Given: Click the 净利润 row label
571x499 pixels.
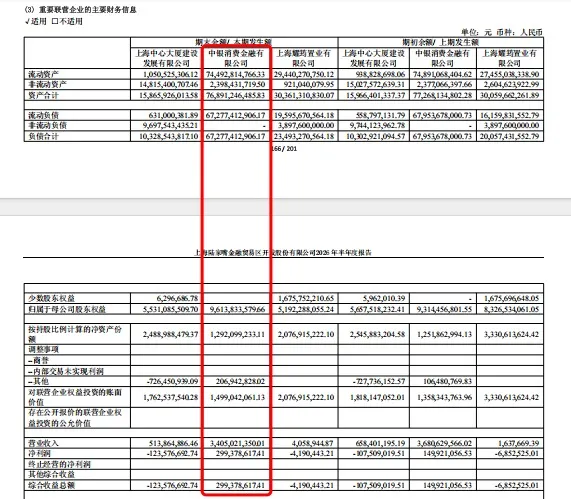Looking at the screenshot, I should (x=39, y=453).
